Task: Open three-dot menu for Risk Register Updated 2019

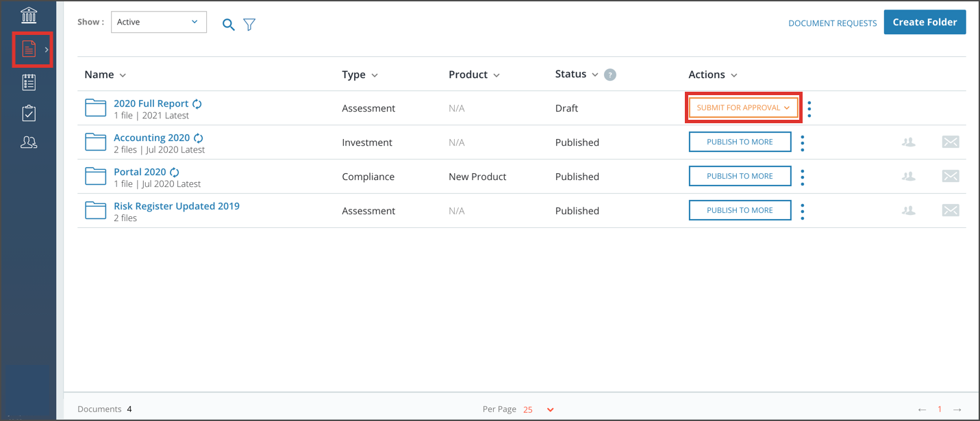Action: click(x=803, y=212)
